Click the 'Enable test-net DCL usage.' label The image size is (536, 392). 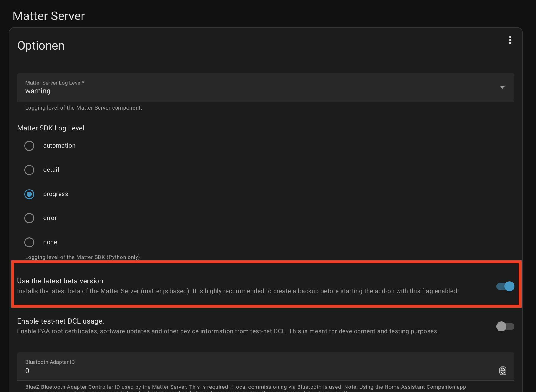[x=61, y=321]
